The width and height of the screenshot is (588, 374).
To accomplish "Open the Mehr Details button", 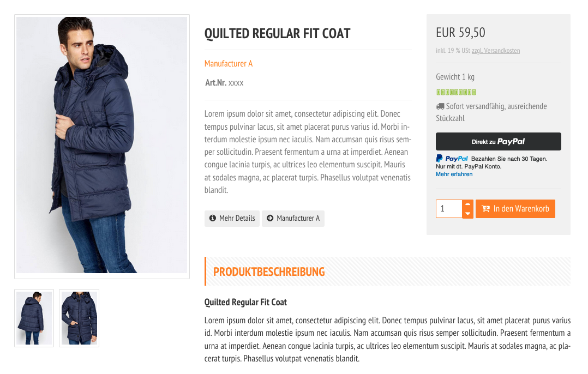I will (x=232, y=218).
